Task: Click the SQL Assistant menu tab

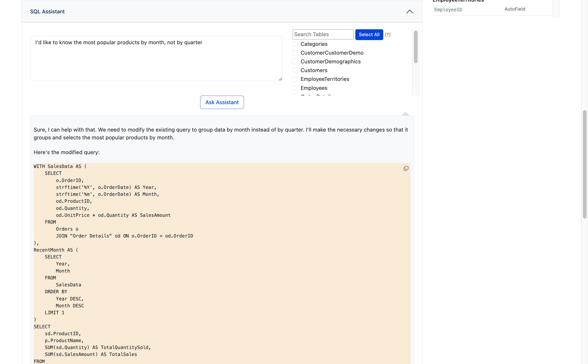Action: (47, 11)
